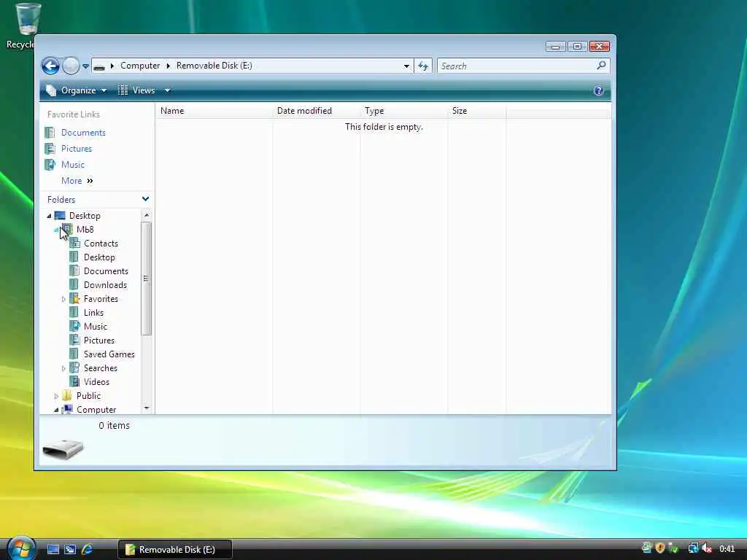Launch Internet Explorer from quick launch
The image size is (747, 560).
[x=88, y=550]
